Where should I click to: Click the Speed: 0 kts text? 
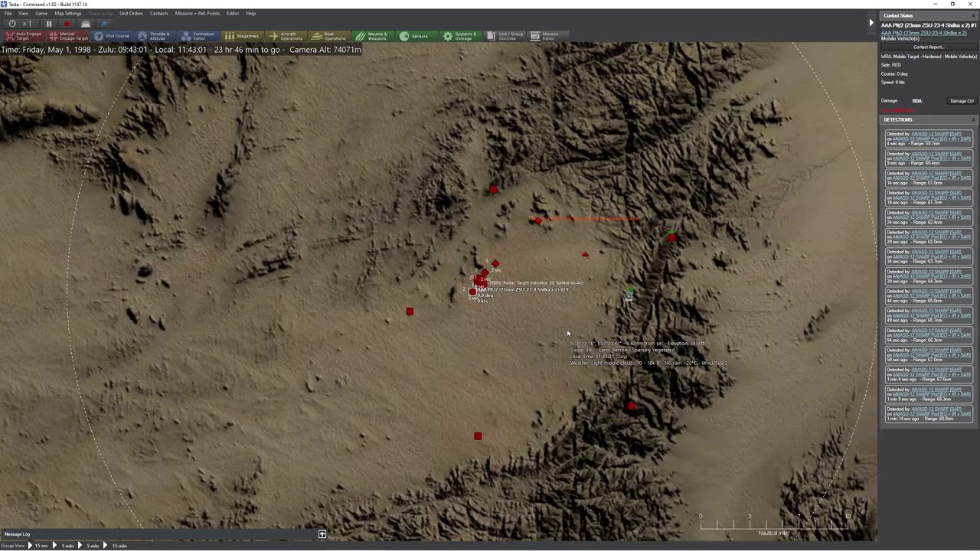point(893,82)
